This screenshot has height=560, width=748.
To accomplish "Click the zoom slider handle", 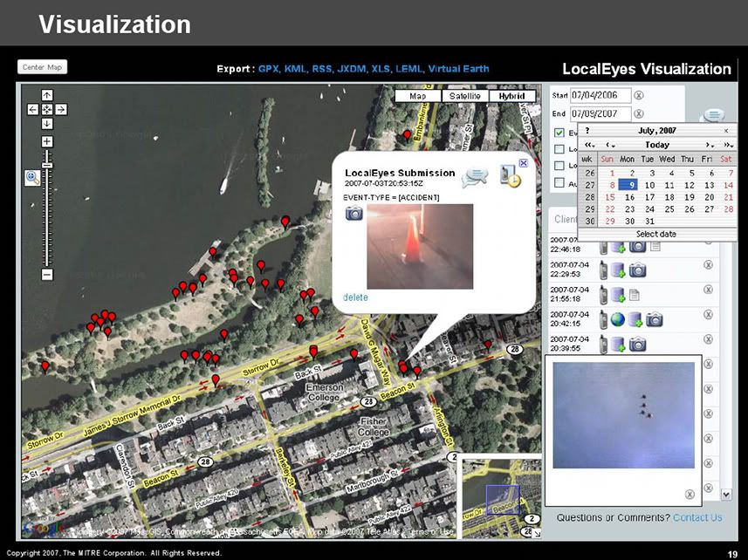I will coord(47,165).
